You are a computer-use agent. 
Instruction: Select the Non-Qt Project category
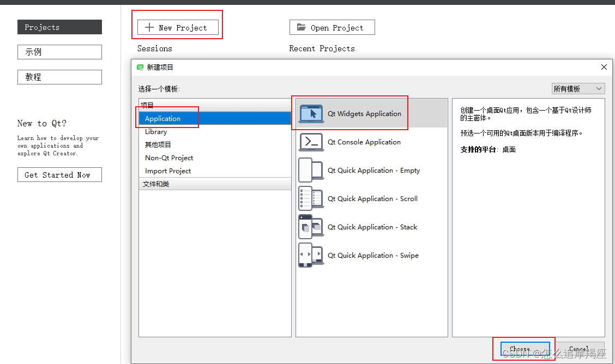click(x=215, y=158)
